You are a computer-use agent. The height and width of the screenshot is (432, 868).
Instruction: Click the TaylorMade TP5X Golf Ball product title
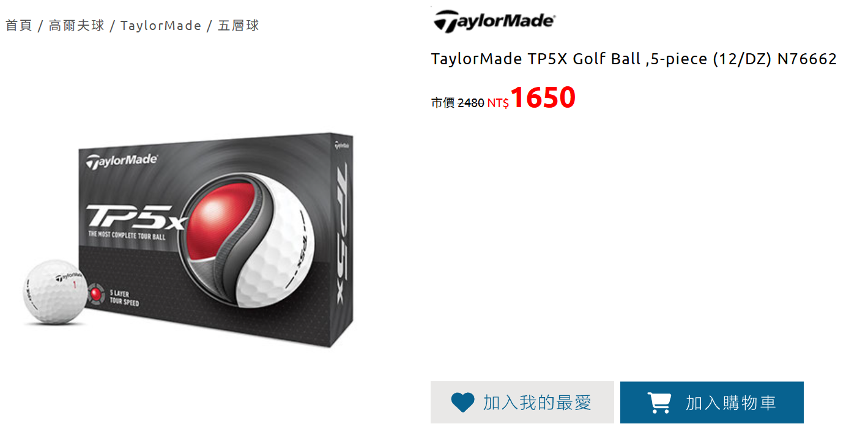(x=634, y=59)
